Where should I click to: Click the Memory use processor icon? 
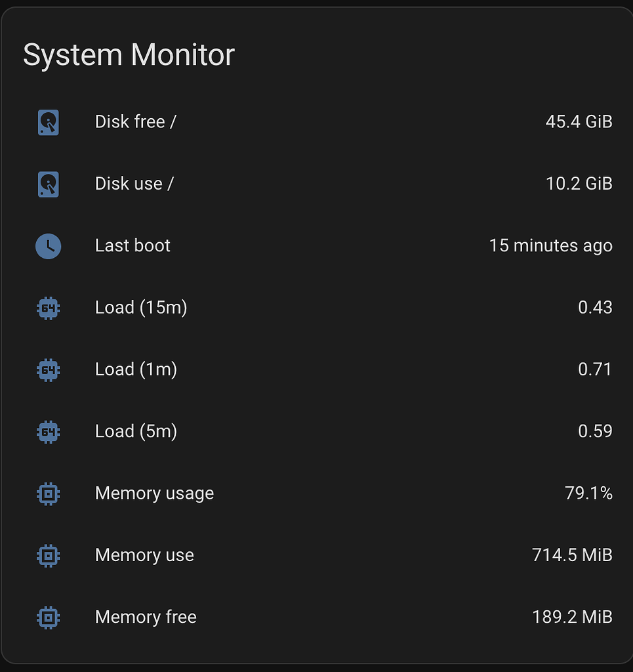click(x=47, y=555)
